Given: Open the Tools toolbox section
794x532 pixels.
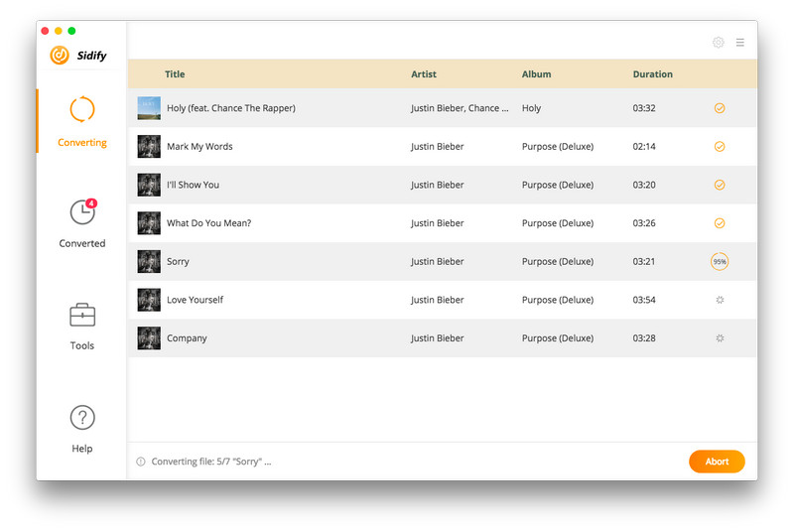Looking at the screenshot, I should pos(82,327).
